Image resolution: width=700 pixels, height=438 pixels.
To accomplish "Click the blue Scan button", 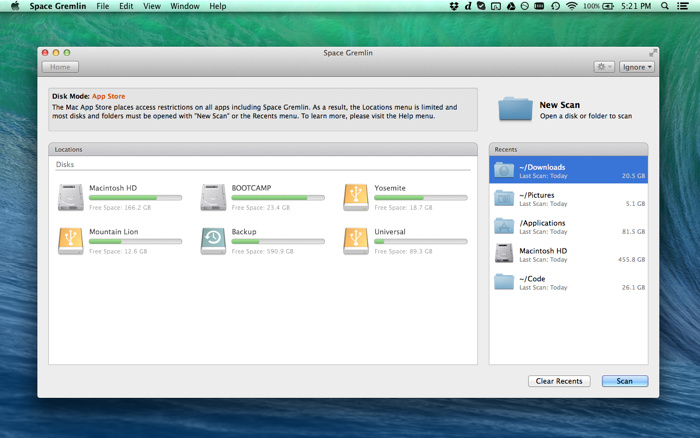I will click(625, 381).
